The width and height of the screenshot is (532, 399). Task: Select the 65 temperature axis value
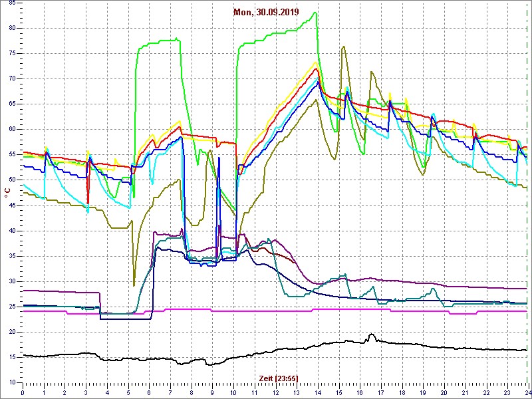coord(11,104)
